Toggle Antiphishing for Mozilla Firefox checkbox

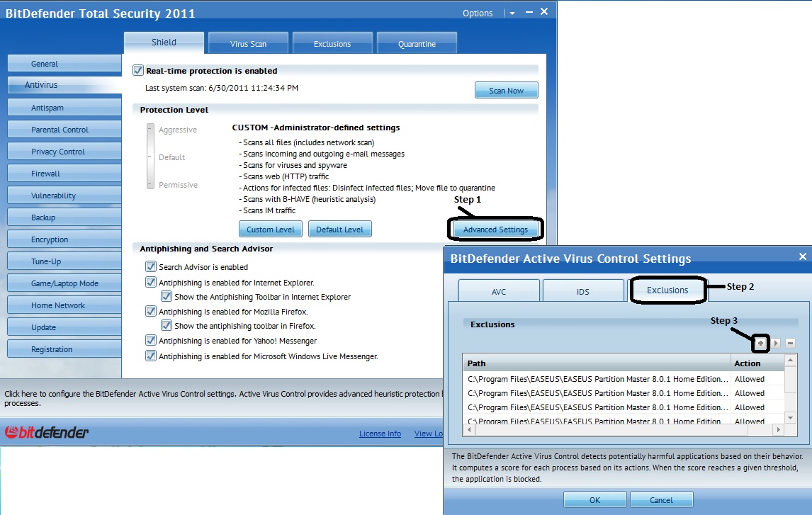(151, 311)
